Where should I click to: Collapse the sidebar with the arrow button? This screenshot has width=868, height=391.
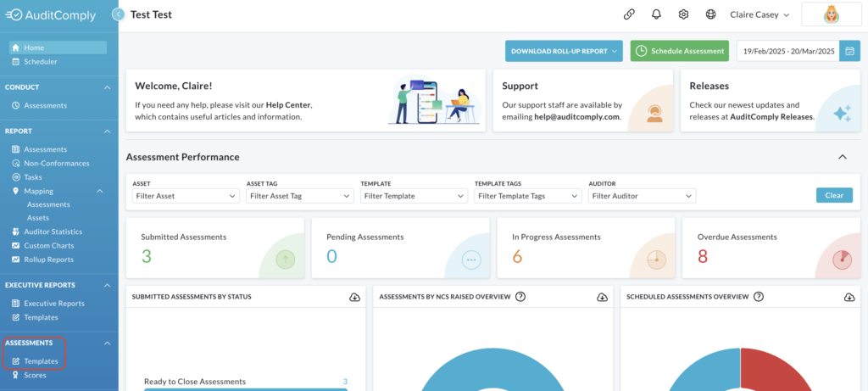pos(118,14)
